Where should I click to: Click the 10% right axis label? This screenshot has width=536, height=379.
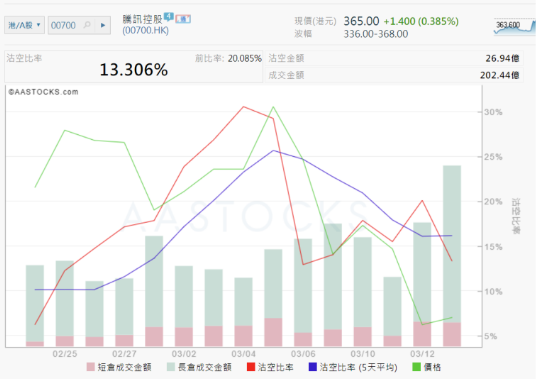click(493, 292)
